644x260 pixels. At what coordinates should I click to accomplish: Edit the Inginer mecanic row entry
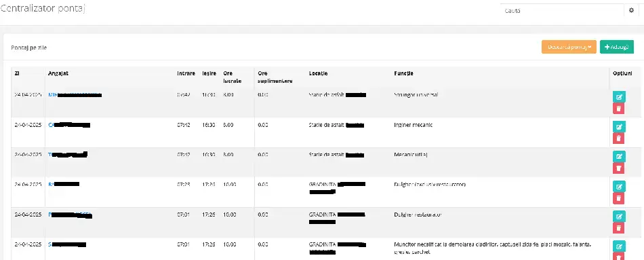coord(618,127)
